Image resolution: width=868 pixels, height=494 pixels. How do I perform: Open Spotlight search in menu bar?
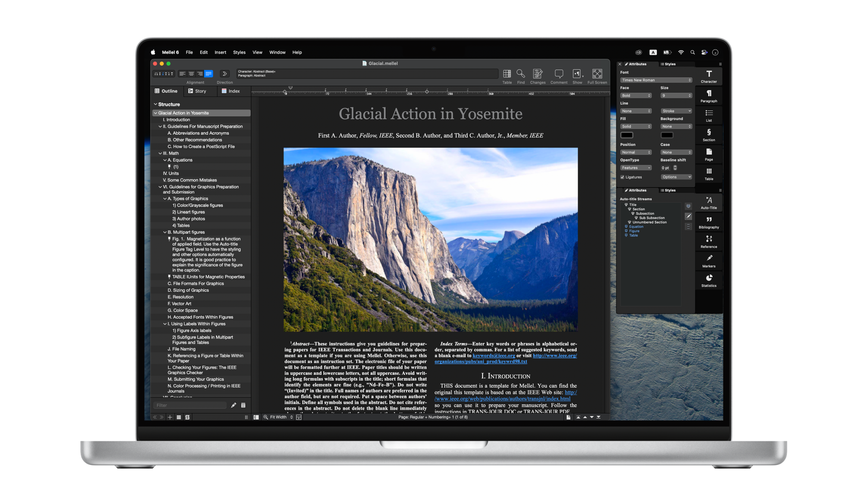[x=693, y=52]
